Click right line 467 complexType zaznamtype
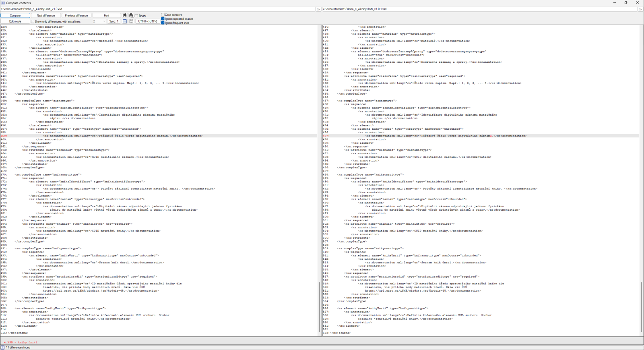 (x=367, y=101)
